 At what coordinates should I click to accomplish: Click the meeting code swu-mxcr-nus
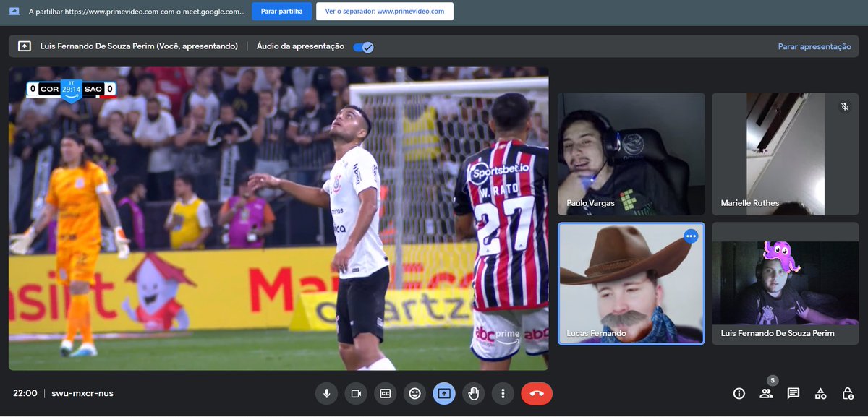[82, 393]
